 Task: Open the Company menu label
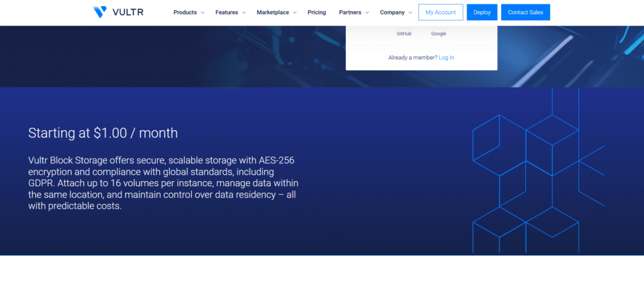(x=392, y=13)
